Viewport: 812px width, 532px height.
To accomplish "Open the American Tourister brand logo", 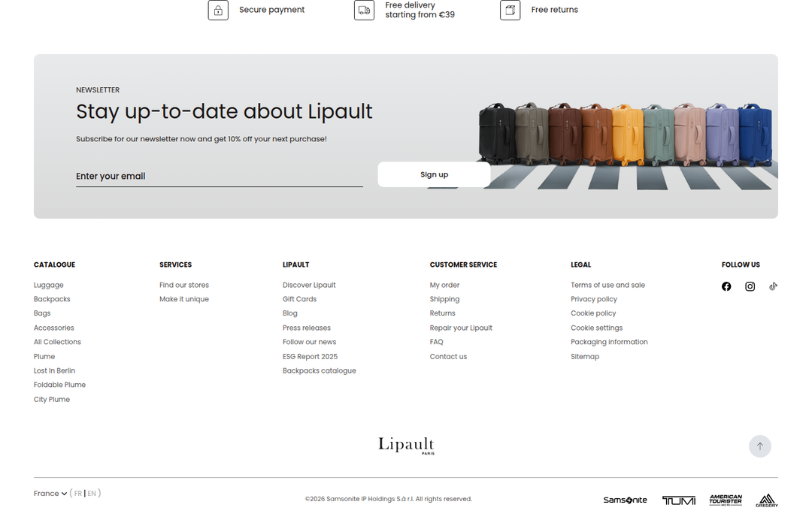I will pos(726,500).
